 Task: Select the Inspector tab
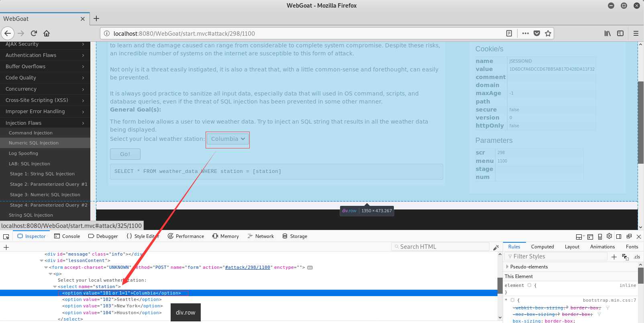point(31,236)
